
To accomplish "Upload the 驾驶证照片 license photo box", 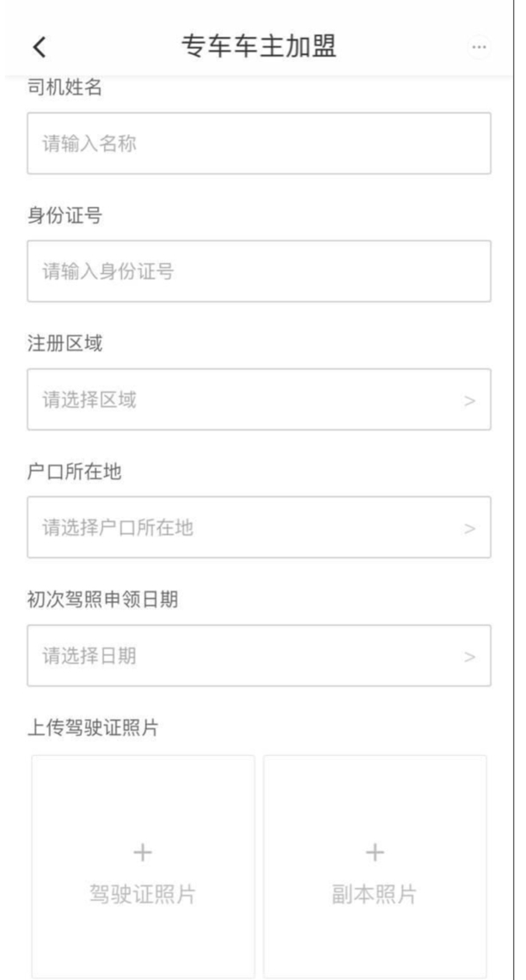I will pyautogui.click(x=144, y=867).
